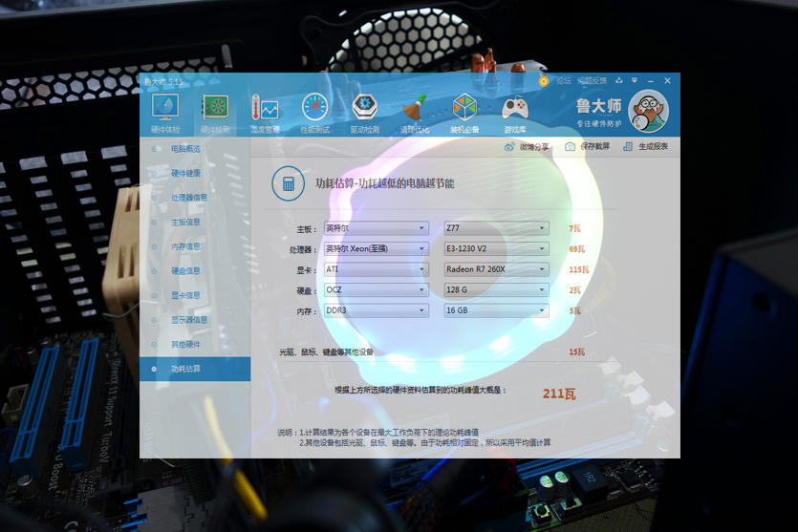Click the gold medal icon in title bar
The image size is (798, 532).
[544, 80]
